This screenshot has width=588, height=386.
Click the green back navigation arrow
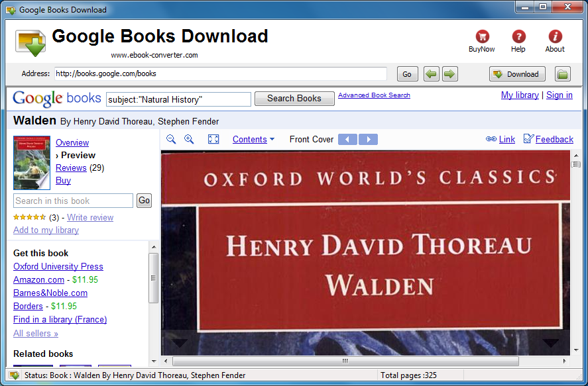pyautogui.click(x=431, y=74)
